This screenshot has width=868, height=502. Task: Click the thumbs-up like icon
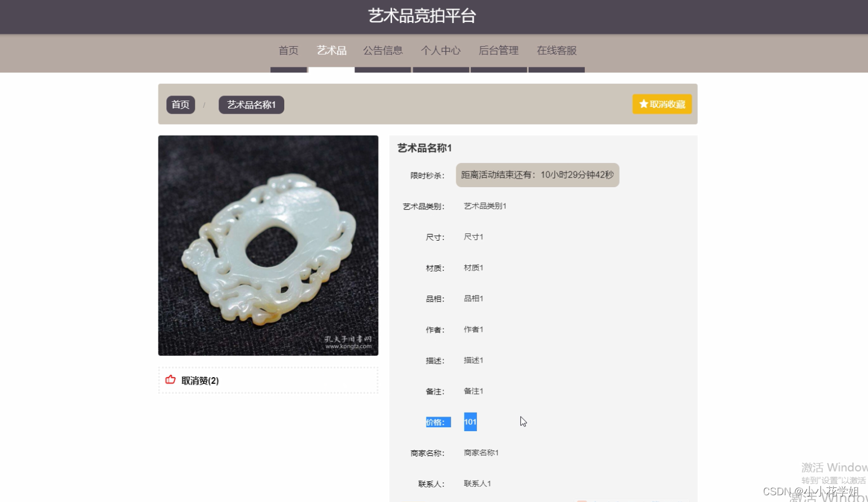click(x=170, y=380)
